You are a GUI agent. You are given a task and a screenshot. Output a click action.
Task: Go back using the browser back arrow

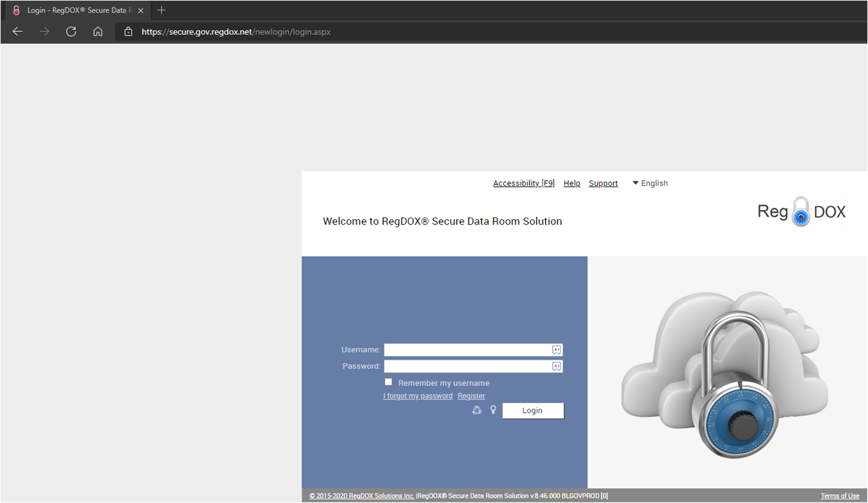click(17, 31)
